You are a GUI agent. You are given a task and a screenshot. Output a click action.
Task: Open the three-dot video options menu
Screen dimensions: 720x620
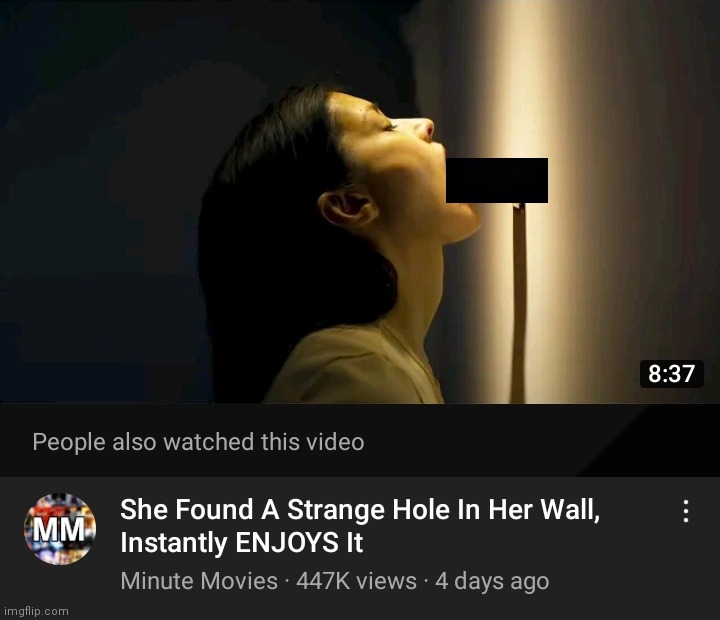(x=686, y=511)
